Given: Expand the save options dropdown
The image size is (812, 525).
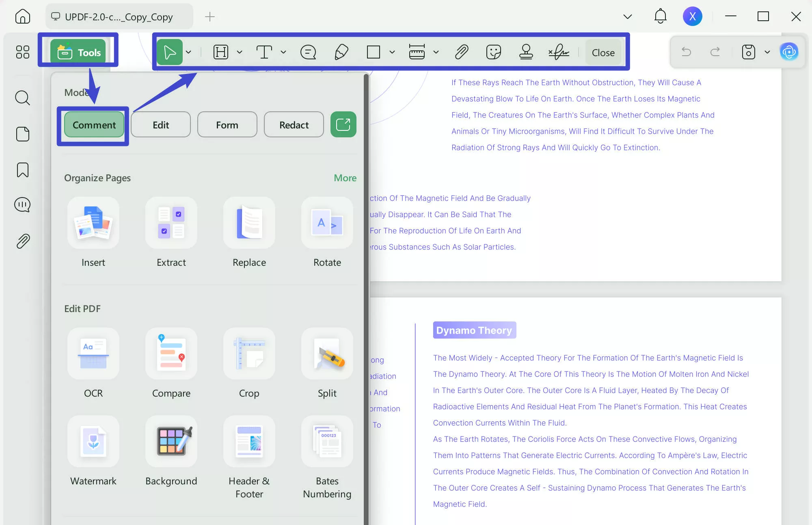Looking at the screenshot, I should point(767,52).
